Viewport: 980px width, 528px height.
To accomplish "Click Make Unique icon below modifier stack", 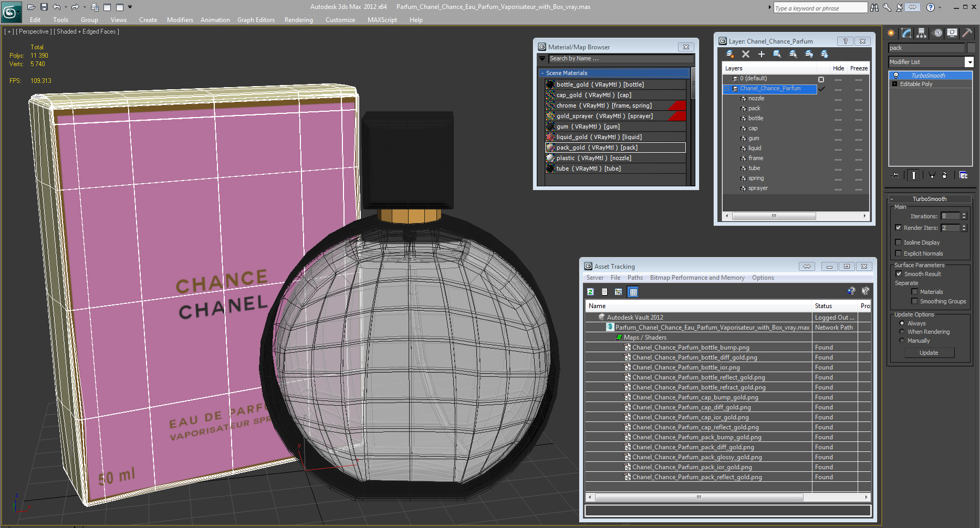I will 932,175.
